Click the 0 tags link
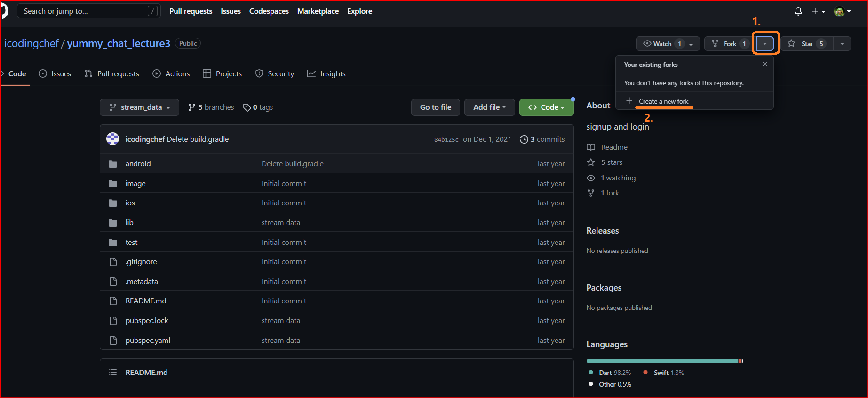 coord(258,107)
